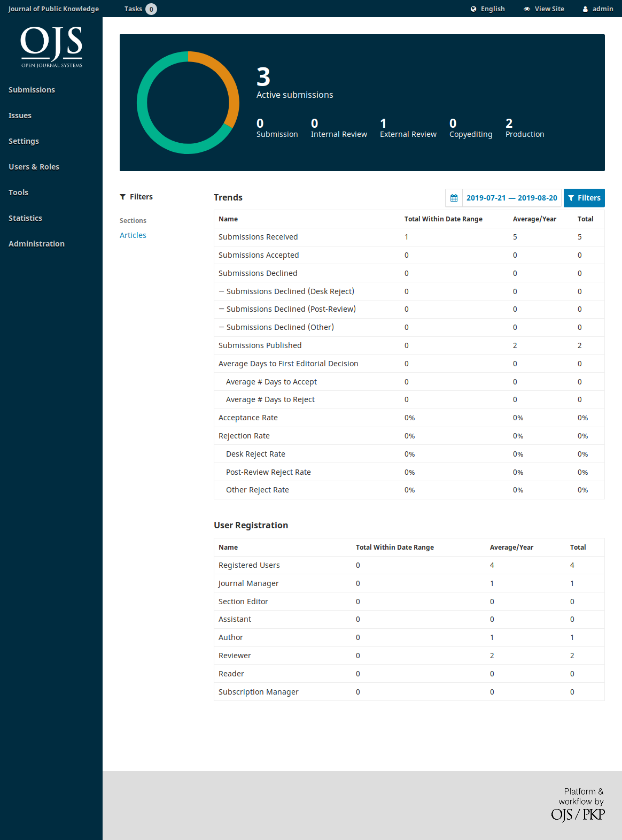Click the OJS logo in sidebar

tap(51, 47)
